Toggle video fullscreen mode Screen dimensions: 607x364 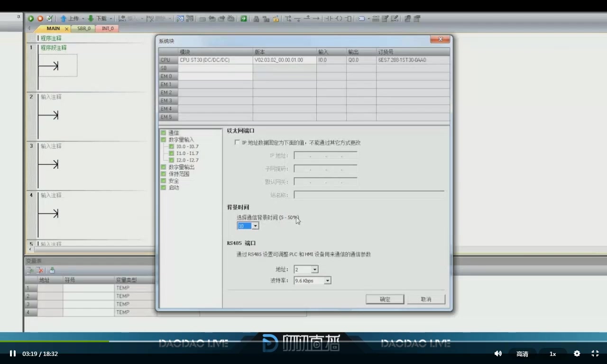point(595,354)
